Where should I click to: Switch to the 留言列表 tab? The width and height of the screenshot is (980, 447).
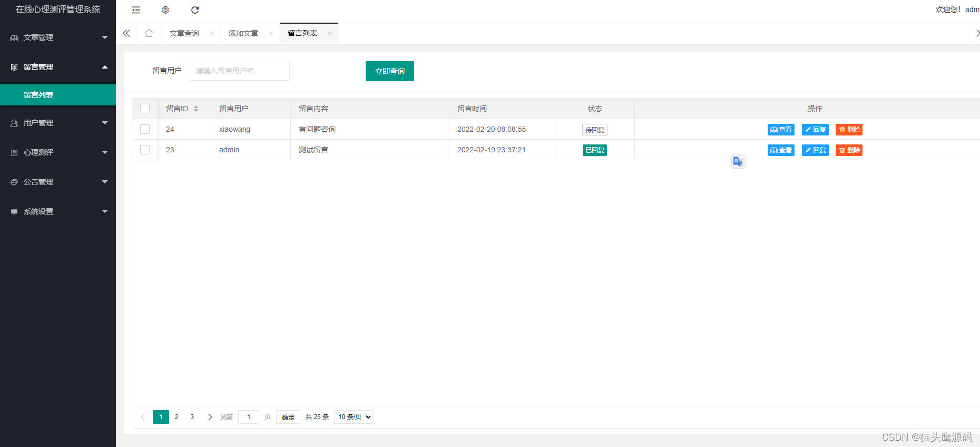[x=302, y=33]
